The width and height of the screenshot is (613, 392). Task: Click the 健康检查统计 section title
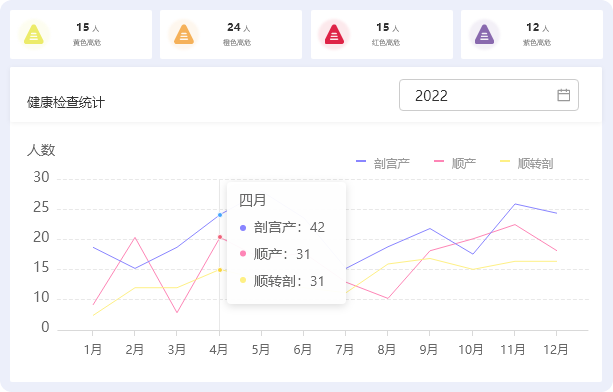(x=66, y=102)
